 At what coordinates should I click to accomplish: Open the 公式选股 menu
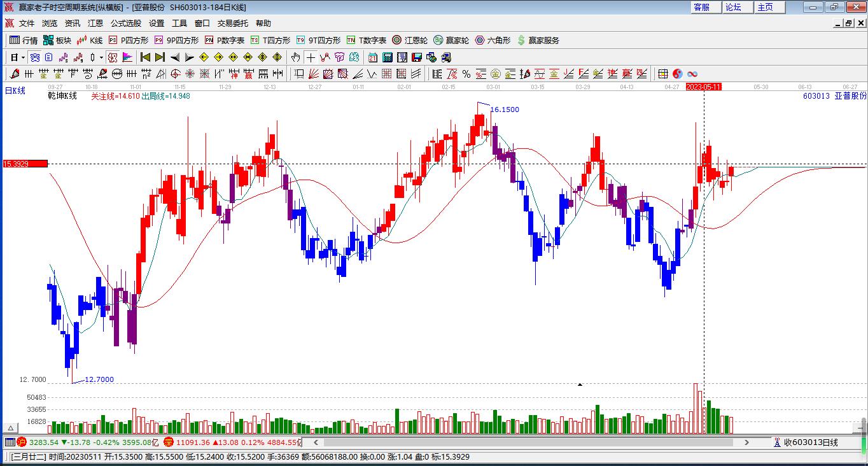(126, 24)
